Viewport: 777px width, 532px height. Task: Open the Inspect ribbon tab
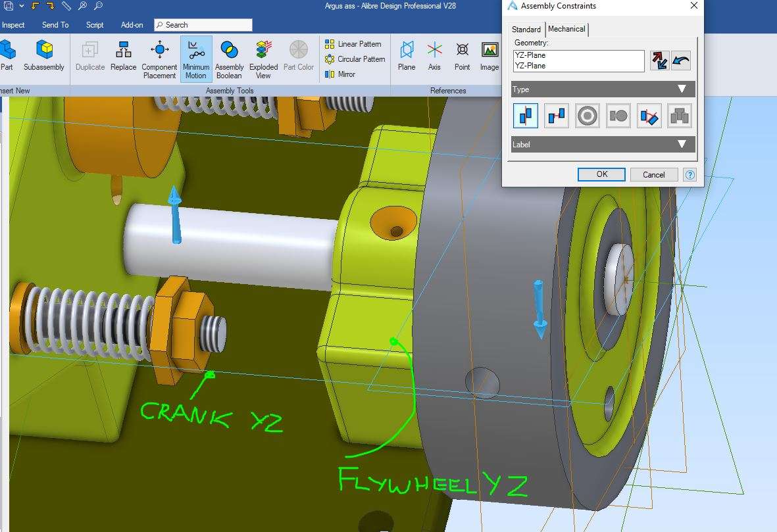tap(13, 25)
